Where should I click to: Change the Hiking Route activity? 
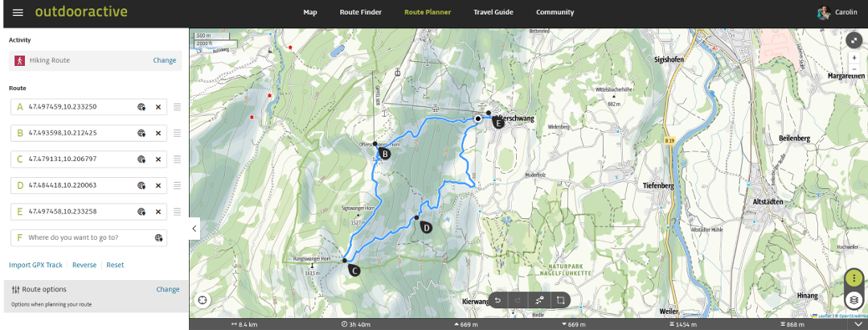click(x=165, y=60)
